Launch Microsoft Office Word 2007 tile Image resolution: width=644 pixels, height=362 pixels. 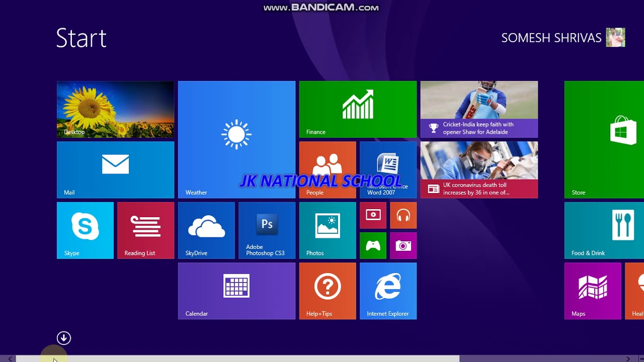pyautogui.click(x=388, y=170)
